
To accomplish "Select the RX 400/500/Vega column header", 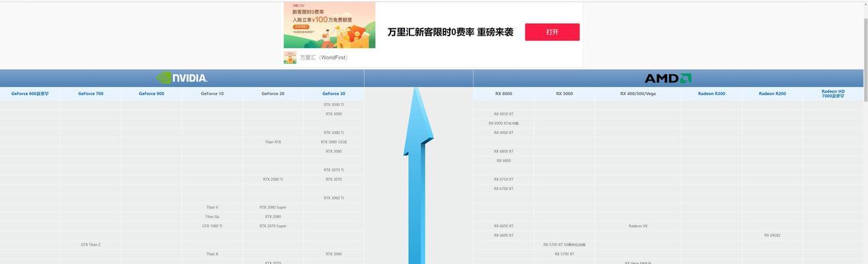I will (x=638, y=94).
